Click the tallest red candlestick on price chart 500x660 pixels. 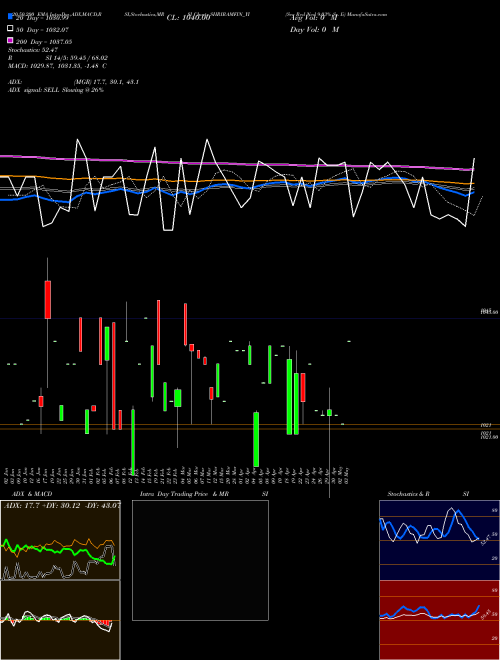coord(114,376)
